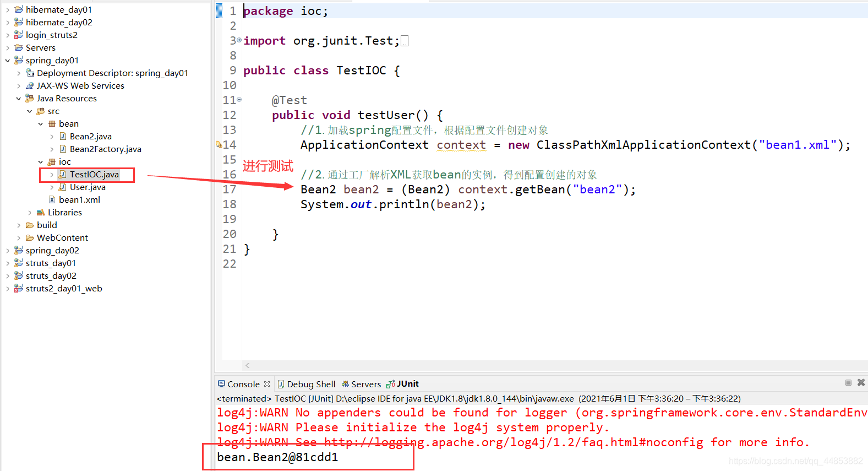Click the Bean2Factory.java file icon
This screenshot has height=471, width=868.
[63, 149]
